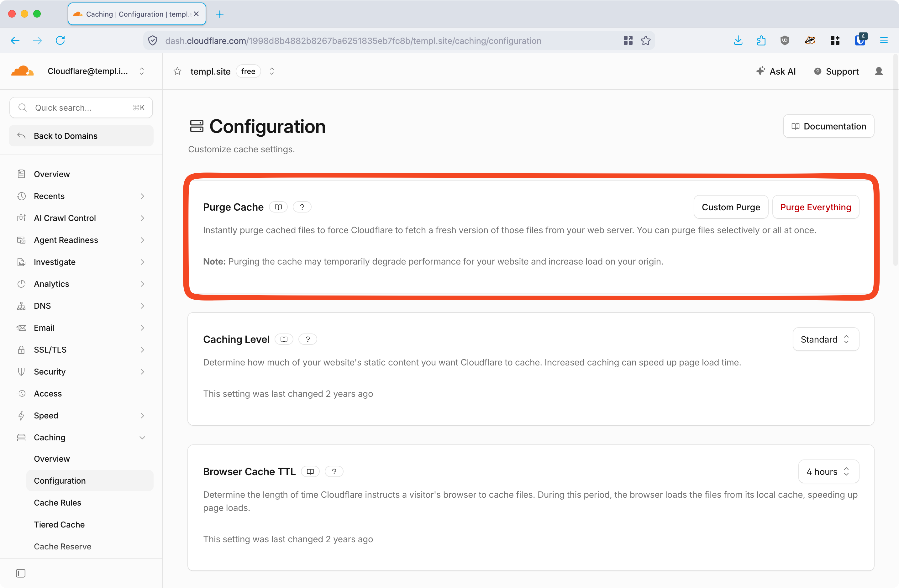The width and height of the screenshot is (899, 588).
Task: Open Documentation button
Action: pos(828,126)
